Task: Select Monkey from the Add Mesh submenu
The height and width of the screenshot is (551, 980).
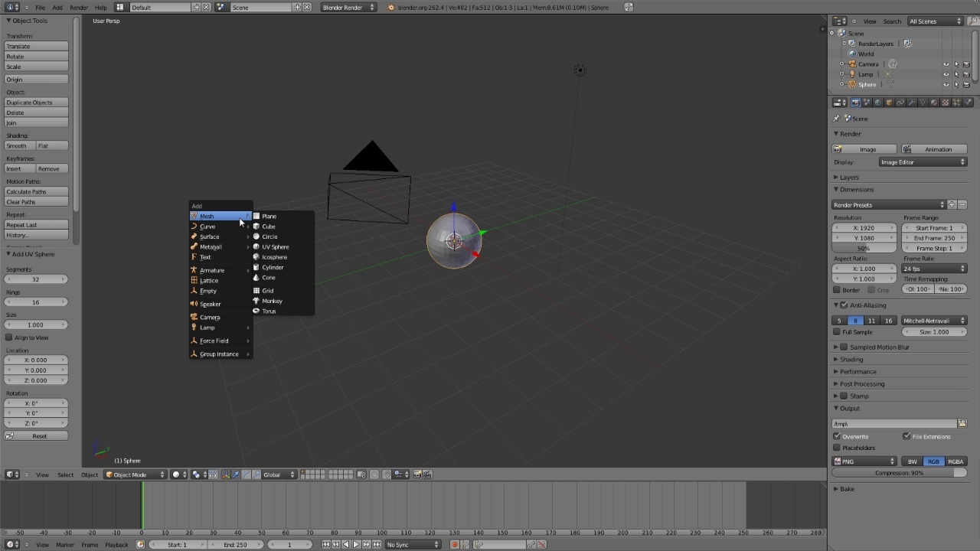Action: pyautogui.click(x=272, y=301)
